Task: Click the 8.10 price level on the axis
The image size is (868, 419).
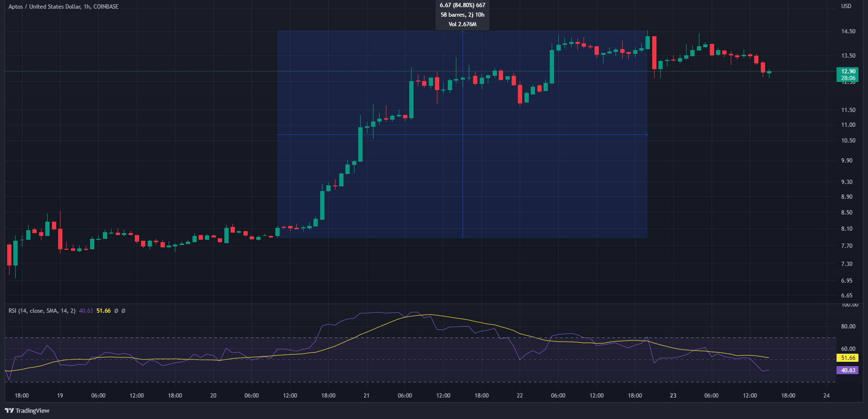Action: point(847,229)
